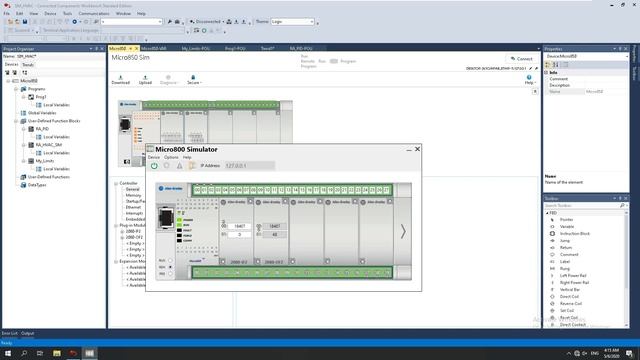Select Set Coil in Toolbox

click(567, 311)
